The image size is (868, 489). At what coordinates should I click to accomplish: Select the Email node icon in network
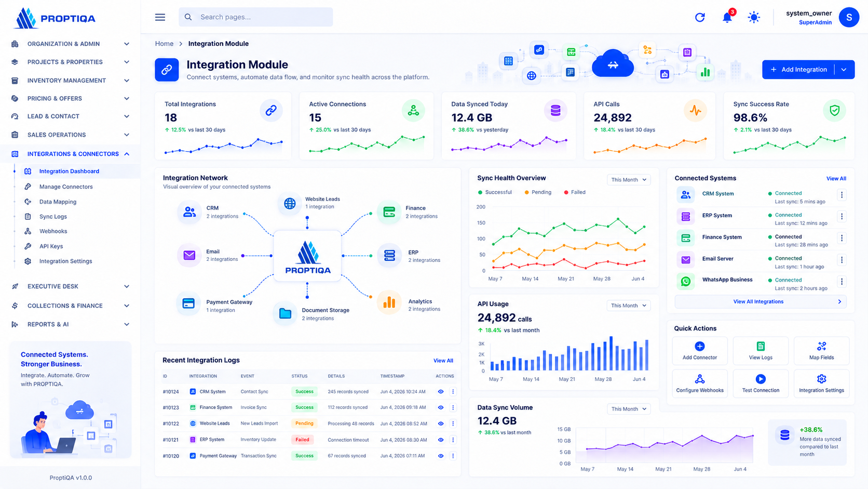189,255
